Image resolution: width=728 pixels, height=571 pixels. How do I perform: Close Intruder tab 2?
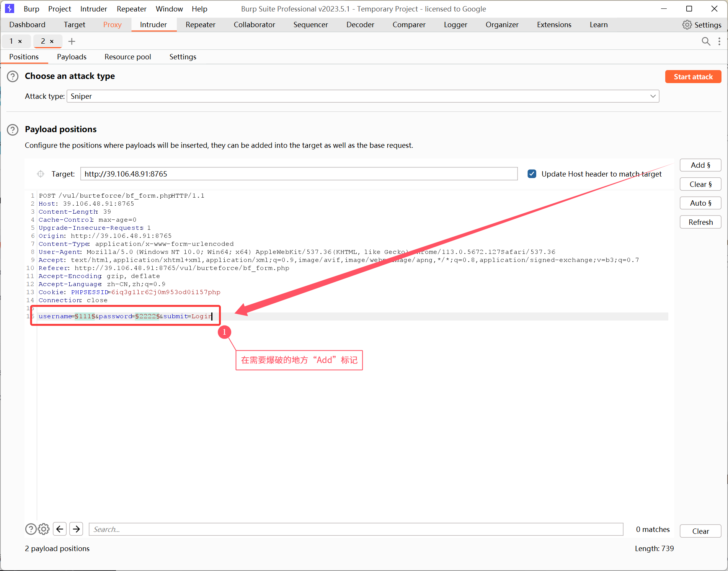coord(52,41)
